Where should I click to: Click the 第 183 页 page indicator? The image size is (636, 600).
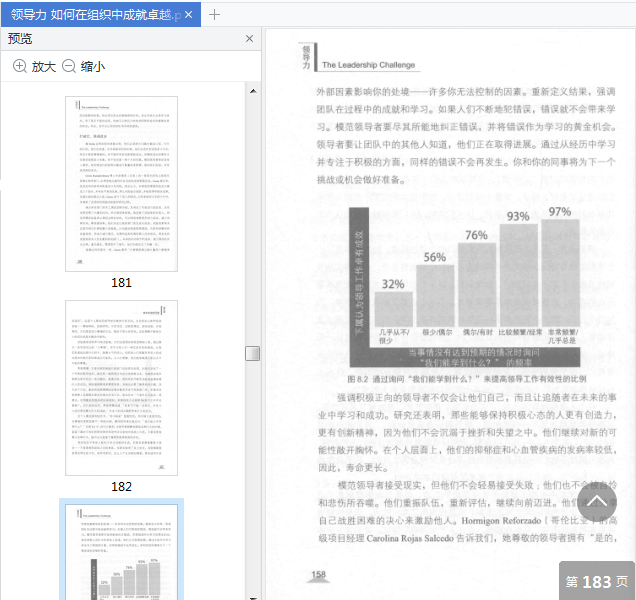597,581
